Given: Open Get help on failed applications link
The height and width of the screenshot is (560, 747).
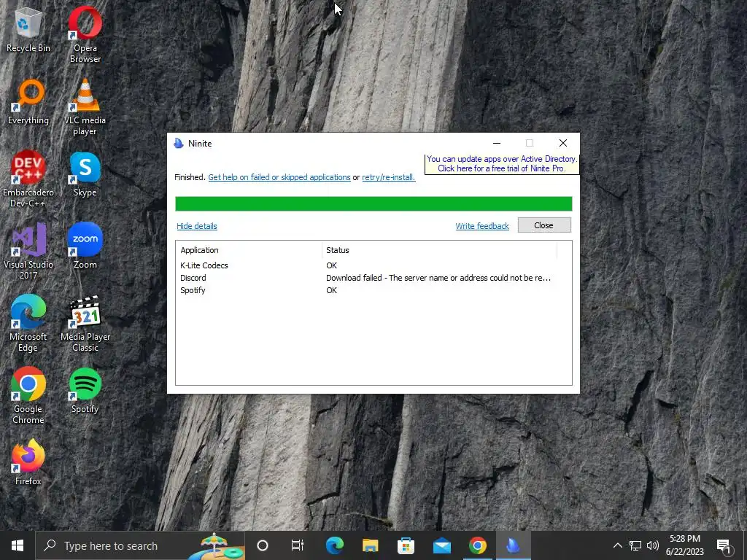Looking at the screenshot, I should 279,177.
